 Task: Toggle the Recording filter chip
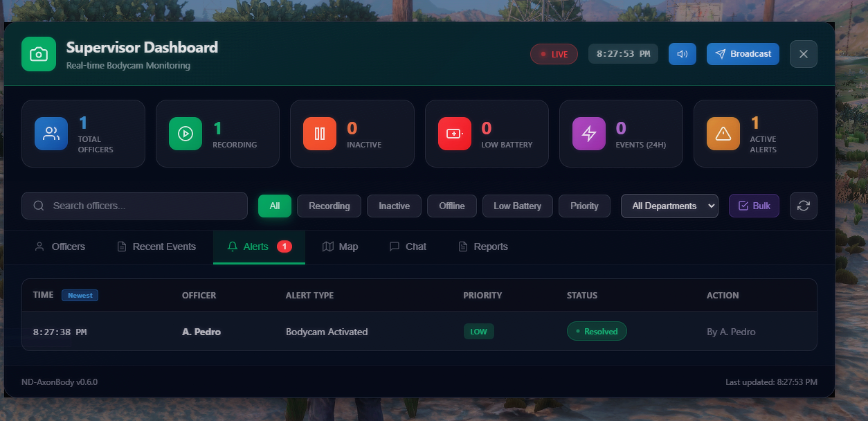[329, 206]
